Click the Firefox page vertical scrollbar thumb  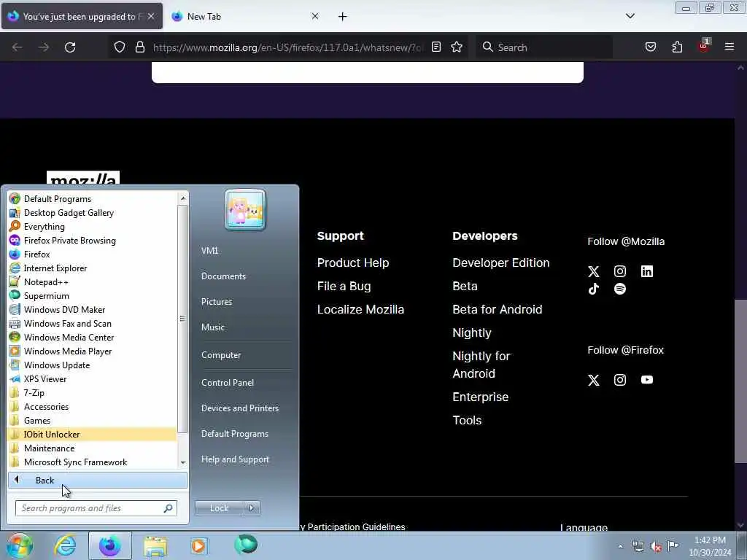click(740, 381)
